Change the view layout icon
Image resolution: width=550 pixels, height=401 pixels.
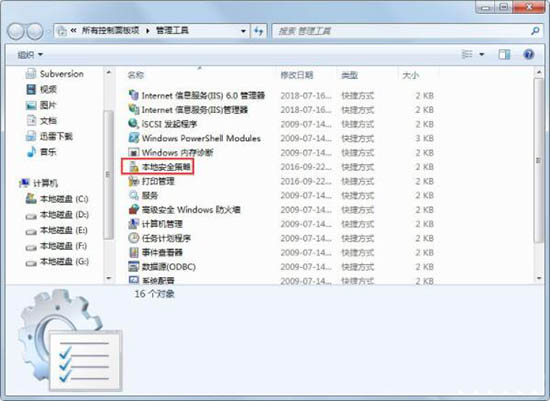tap(467, 54)
